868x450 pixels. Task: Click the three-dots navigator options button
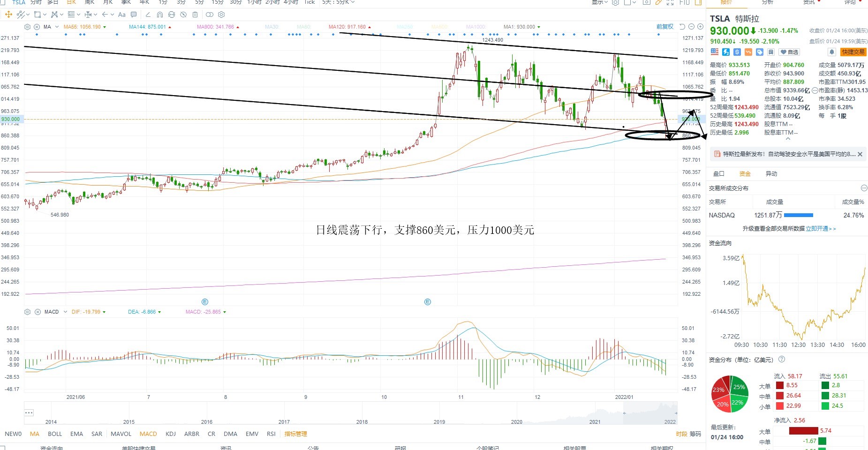coord(29,413)
